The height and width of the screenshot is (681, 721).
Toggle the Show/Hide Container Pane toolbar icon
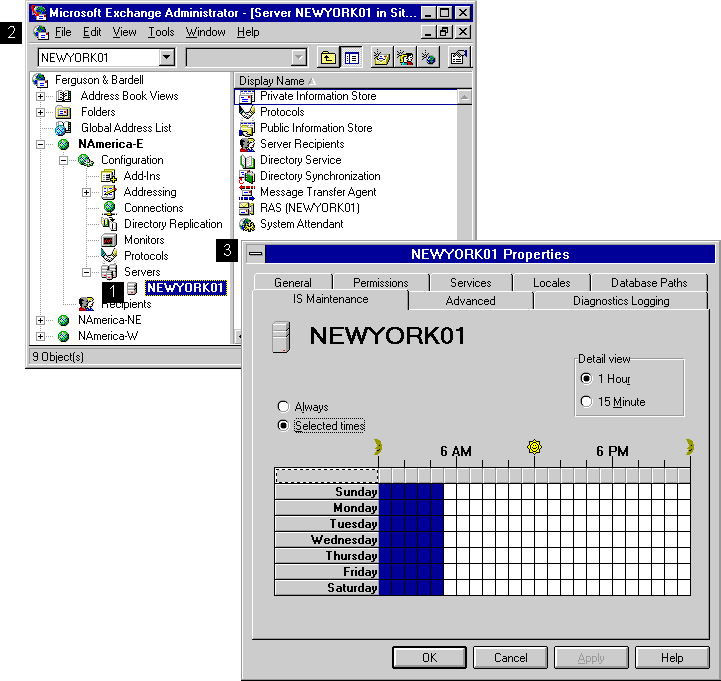(352, 57)
